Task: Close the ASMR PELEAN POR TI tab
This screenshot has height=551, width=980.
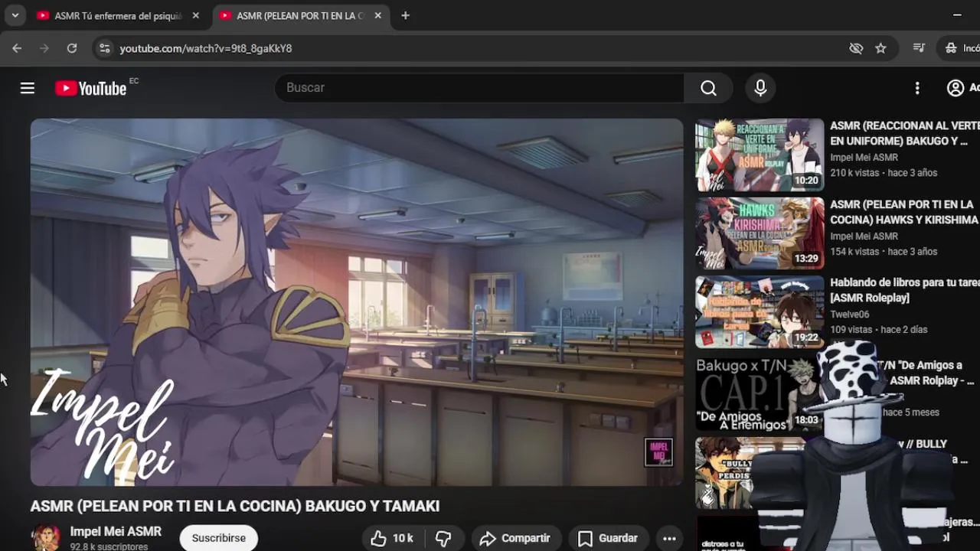Action: click(377, 15)
